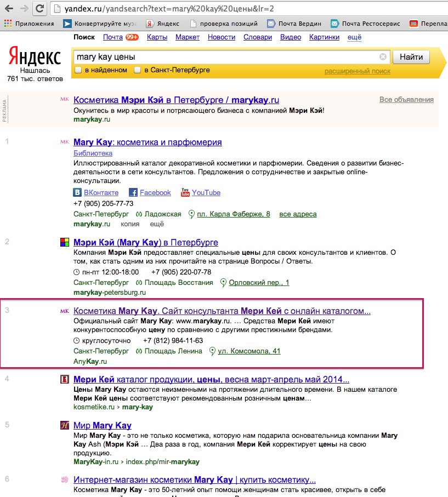This screenshot has width=448, height=497.
Task: Click the browser address bar URL
Action: [x=169, y=9]
